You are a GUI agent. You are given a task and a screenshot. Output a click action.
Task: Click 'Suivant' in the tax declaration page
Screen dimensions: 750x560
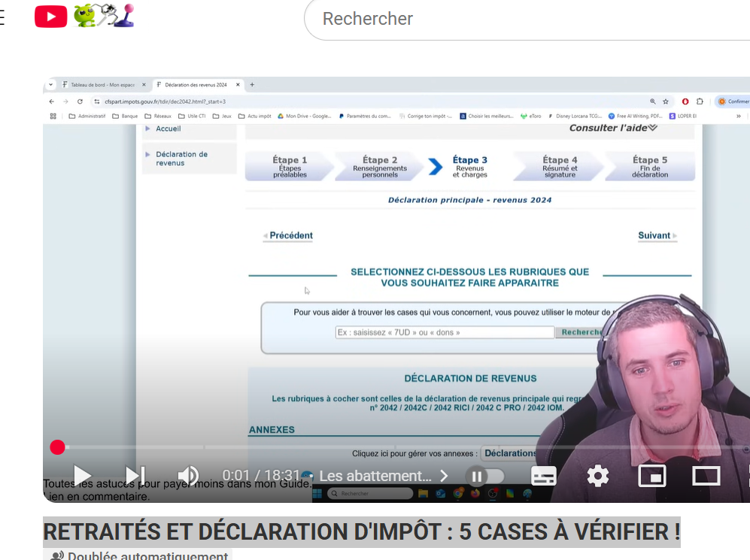point(656,235)
